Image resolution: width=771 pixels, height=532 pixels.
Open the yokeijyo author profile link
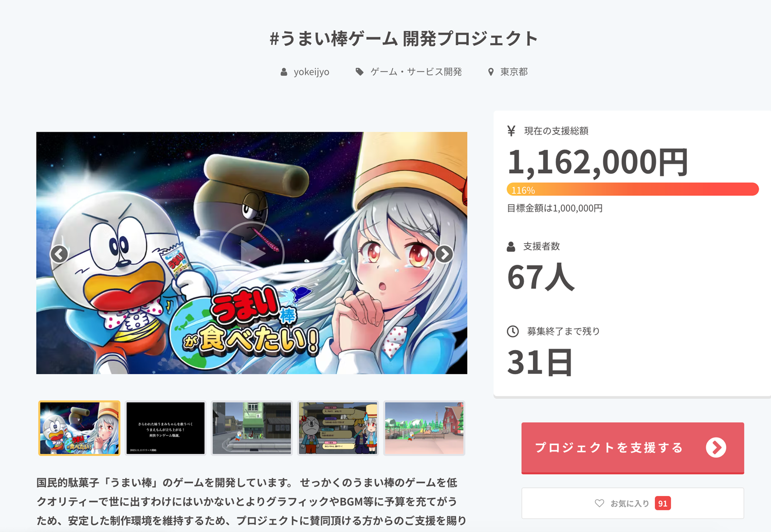pyautogui.click(x=311, y=72)
